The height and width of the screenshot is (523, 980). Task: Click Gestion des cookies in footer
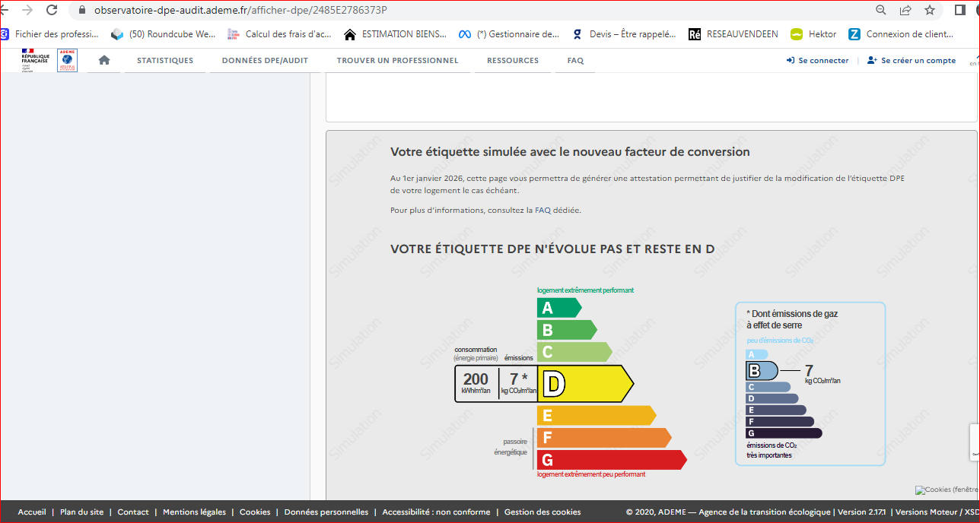click(542, 512)
